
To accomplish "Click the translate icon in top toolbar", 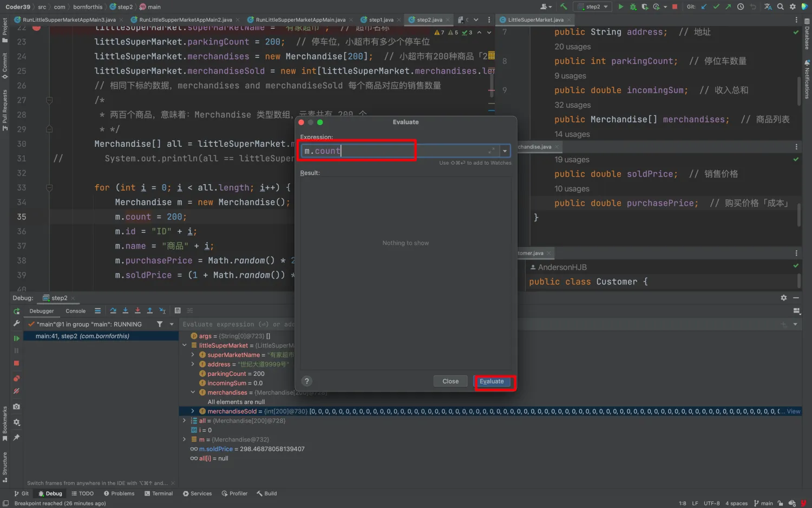I will click(x=768, y=6).
